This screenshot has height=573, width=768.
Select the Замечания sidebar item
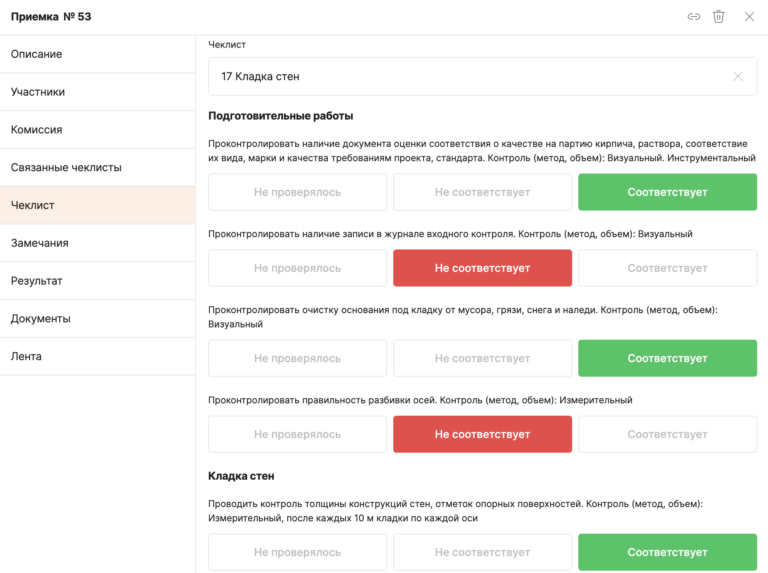point(97,243)
